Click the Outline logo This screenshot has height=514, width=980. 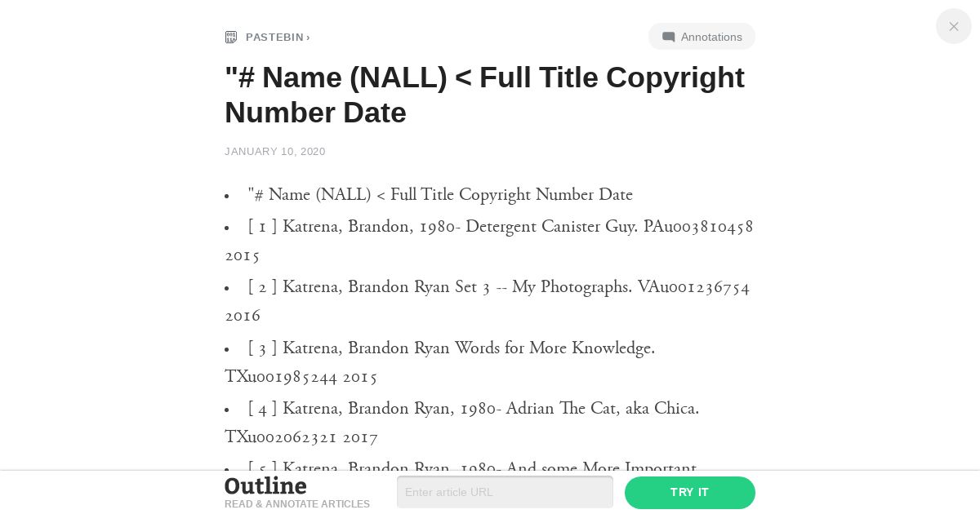pos(265,486)
